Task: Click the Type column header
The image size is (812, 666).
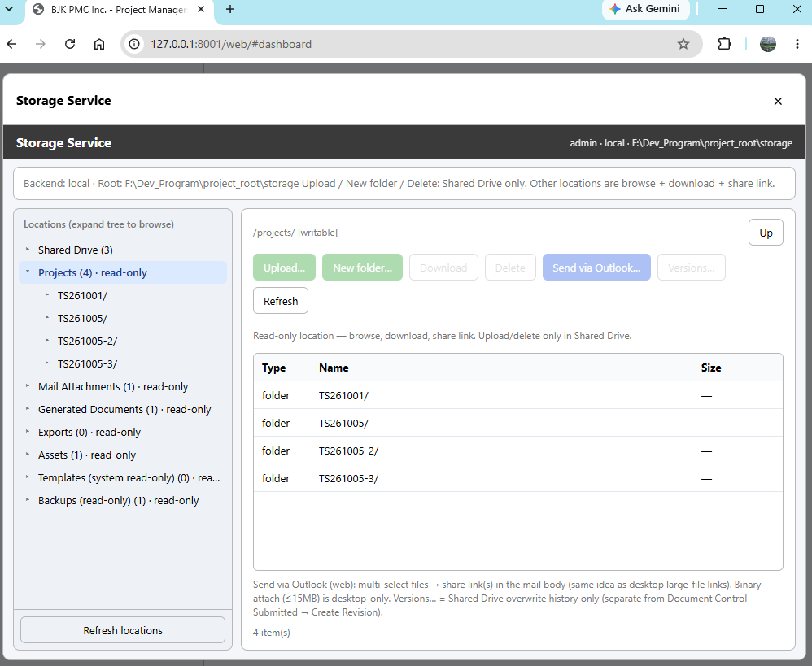Action: click(273, 368)
